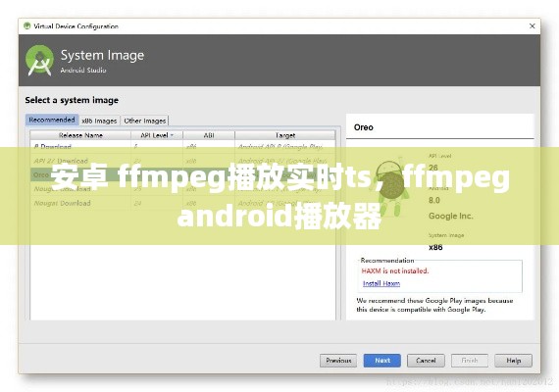The image size is (559, 392).
Task: Click the Android Studio logo icon
Action: tap(40, 61)
